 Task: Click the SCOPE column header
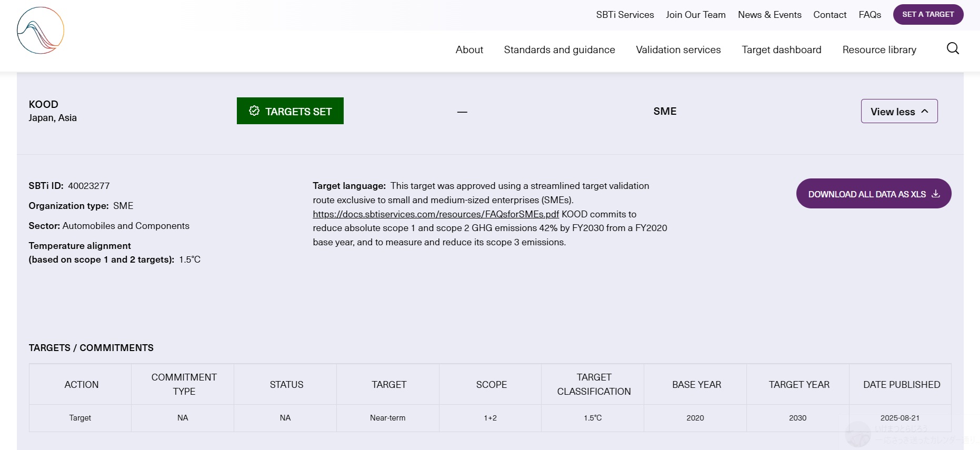coord(491,385)
